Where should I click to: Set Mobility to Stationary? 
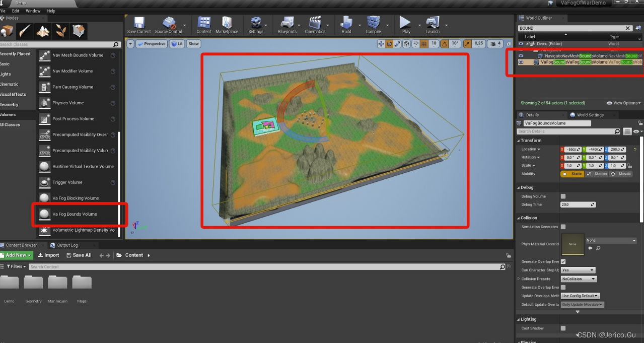click(x=596, y=174)
